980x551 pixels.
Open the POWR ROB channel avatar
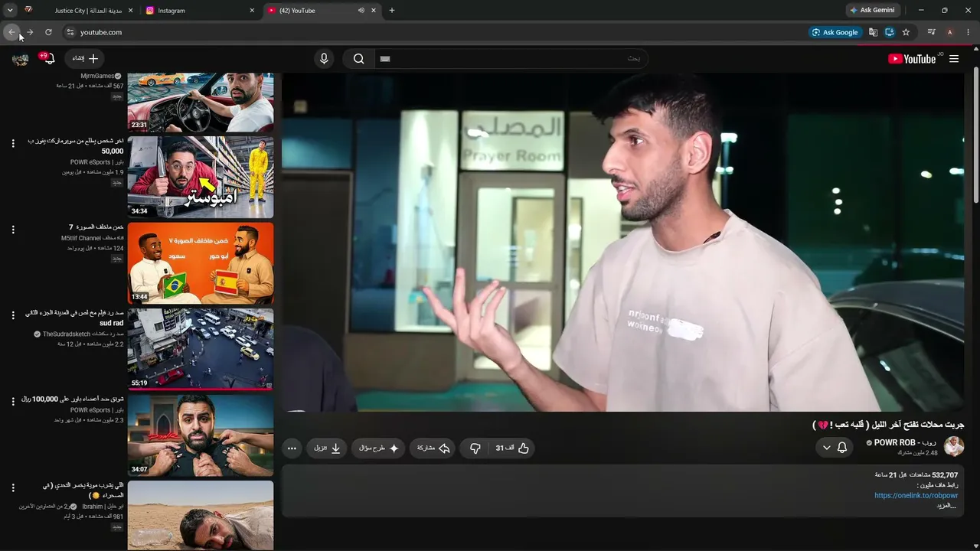954,446
